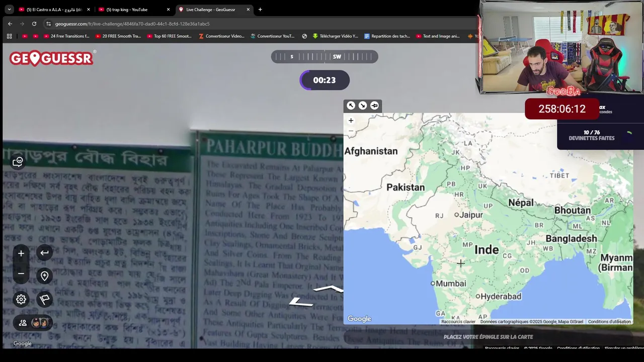Image resolution: width=644 pixels, height=362 pixels.
Task: Click the flag report icon
Action: (44, 299)
